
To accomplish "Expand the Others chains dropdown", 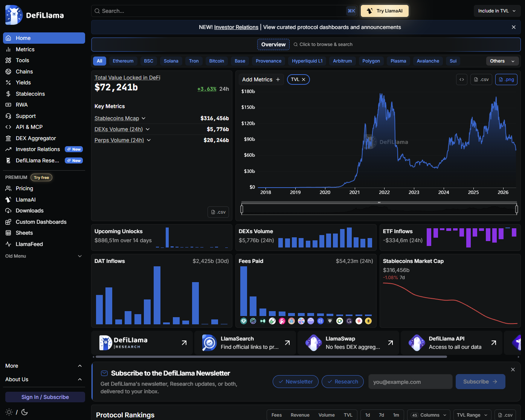I will pyautogui.click(x=502, y=61).
